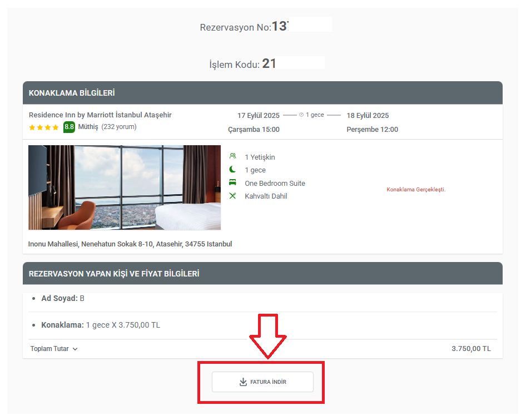Click the FATURA İNDİR download button
The height and width of the screenshot is (420, 526).
click(262, 382)
